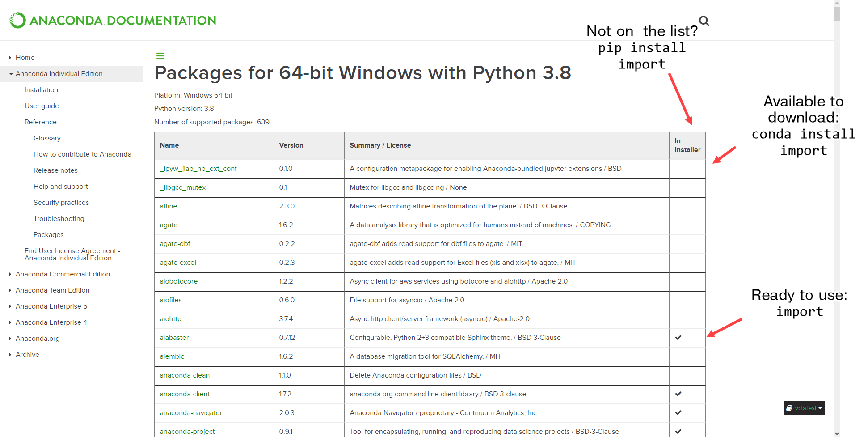Image resolution: width=868 pixels, height=437 pixels.
Task: Click the alembic package link
Action: click(172, 356)
